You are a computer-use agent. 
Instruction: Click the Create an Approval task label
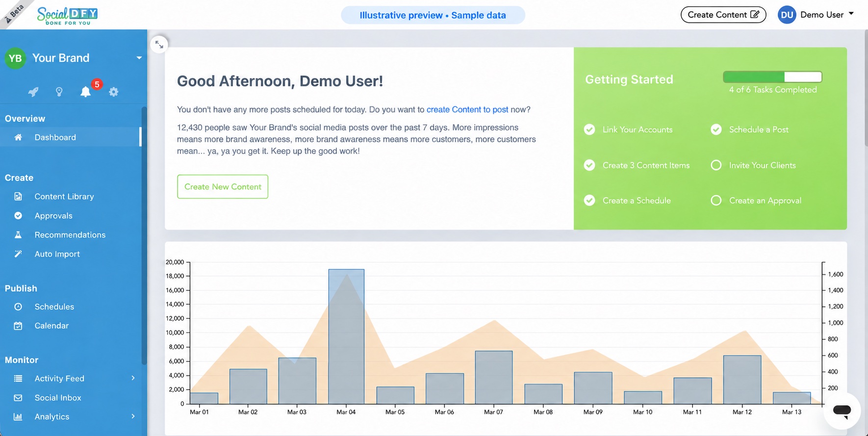(x=765, y=201)
